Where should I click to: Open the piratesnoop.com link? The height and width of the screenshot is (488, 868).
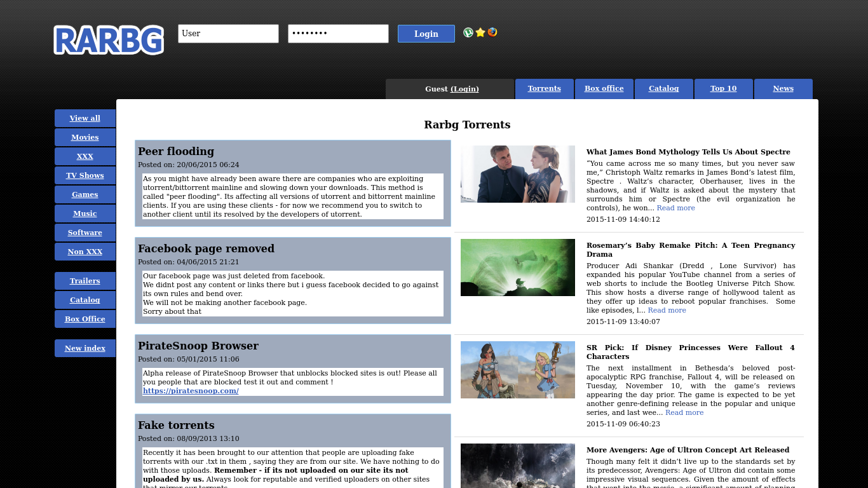point(191,391)
